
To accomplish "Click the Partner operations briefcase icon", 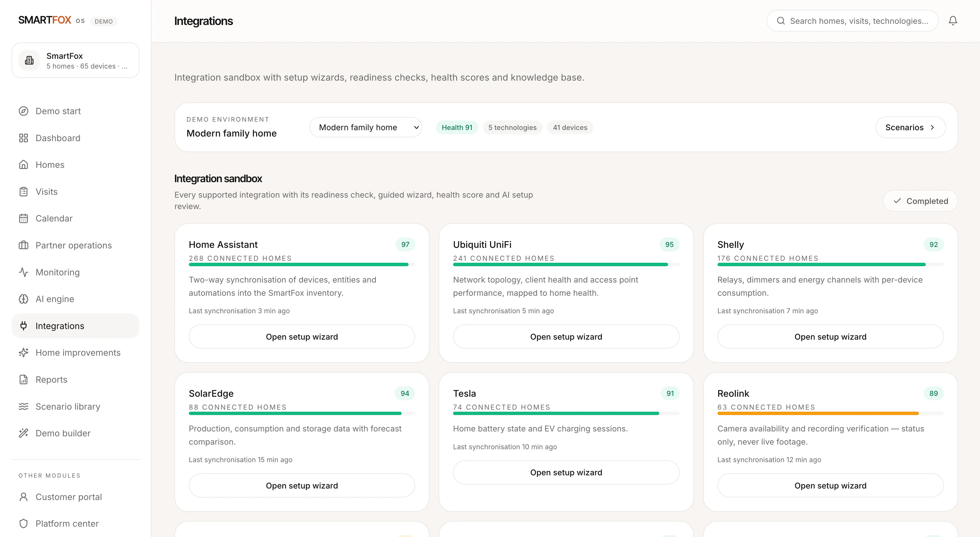I will [24, 245].
